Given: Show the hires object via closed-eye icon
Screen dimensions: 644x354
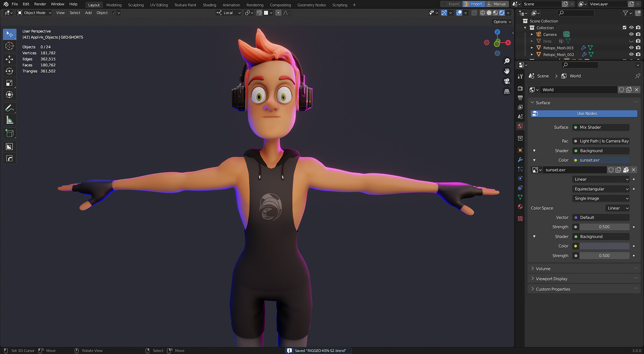Looking at the screenshot, I should [631, 41].
